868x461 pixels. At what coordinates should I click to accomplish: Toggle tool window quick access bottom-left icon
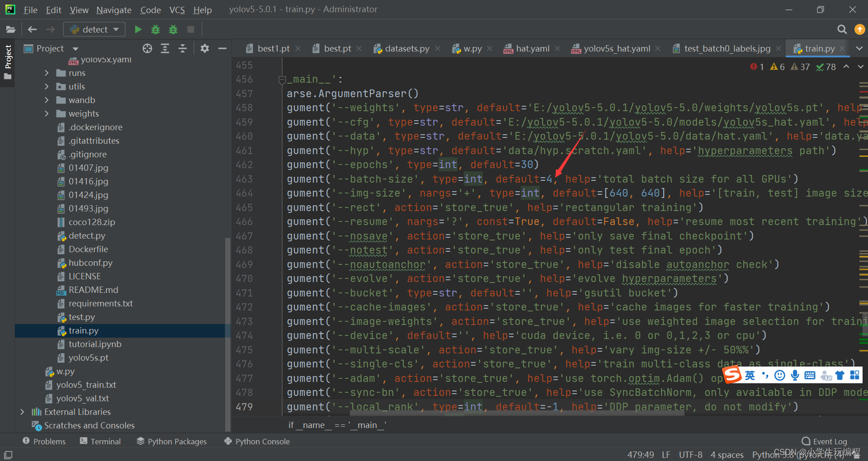[8, 454]
